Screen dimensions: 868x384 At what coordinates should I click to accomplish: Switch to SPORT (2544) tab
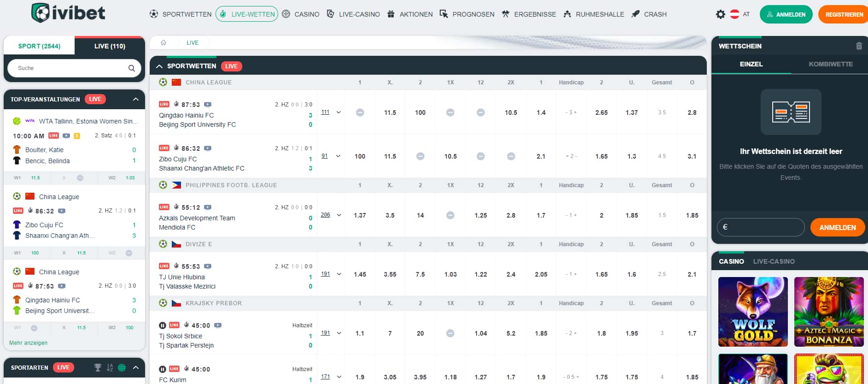tap(39, 46)
